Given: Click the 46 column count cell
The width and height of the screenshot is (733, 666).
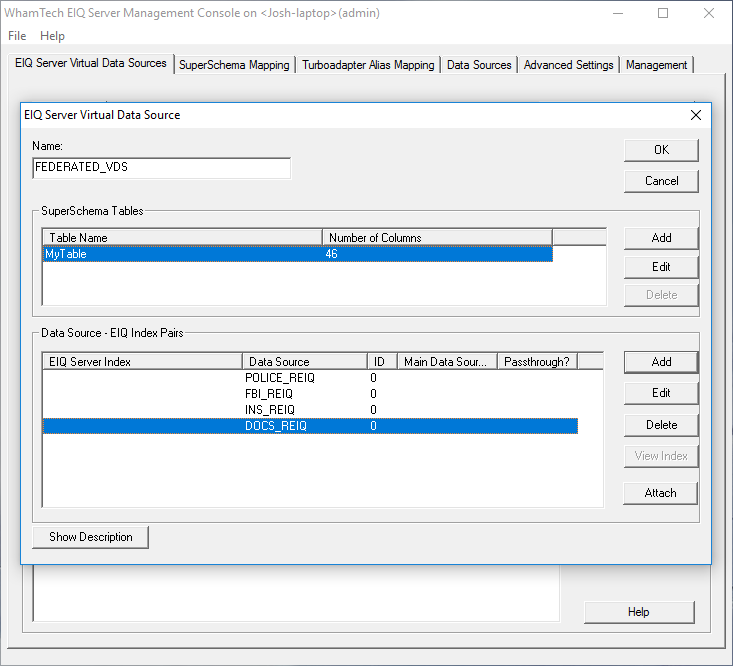Looking at the screenshot, I should pos(331,254).
